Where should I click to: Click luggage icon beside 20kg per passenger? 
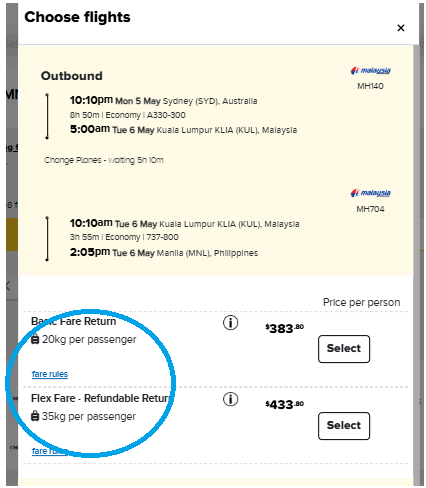click(35, 339)
